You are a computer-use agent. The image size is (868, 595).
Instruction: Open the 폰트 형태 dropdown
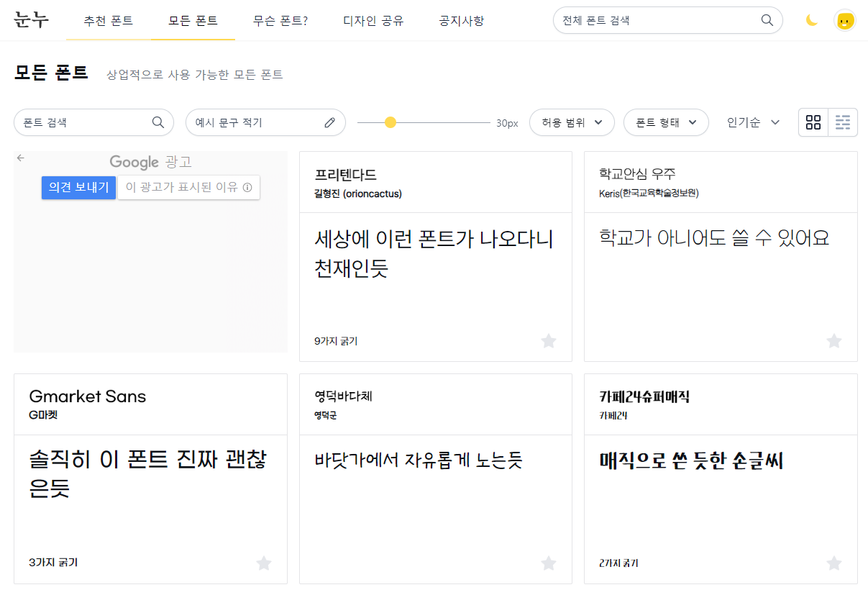pos(666,122)
